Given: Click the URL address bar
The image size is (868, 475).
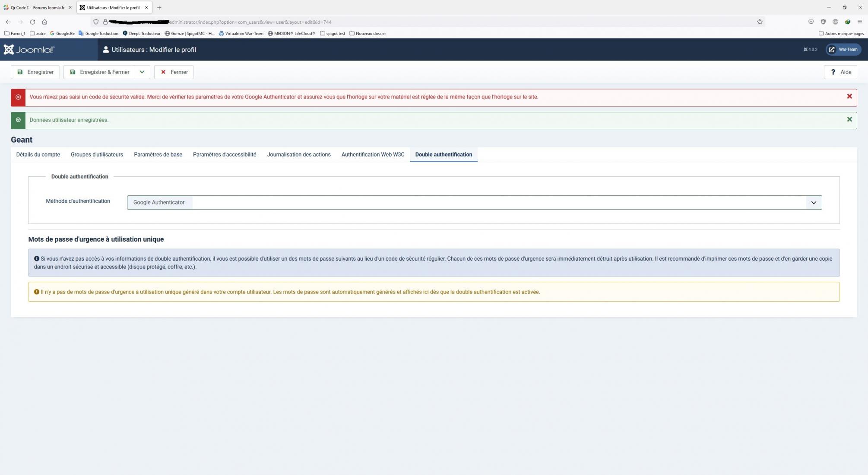Looking at the screenshot, I should (428, 22).
